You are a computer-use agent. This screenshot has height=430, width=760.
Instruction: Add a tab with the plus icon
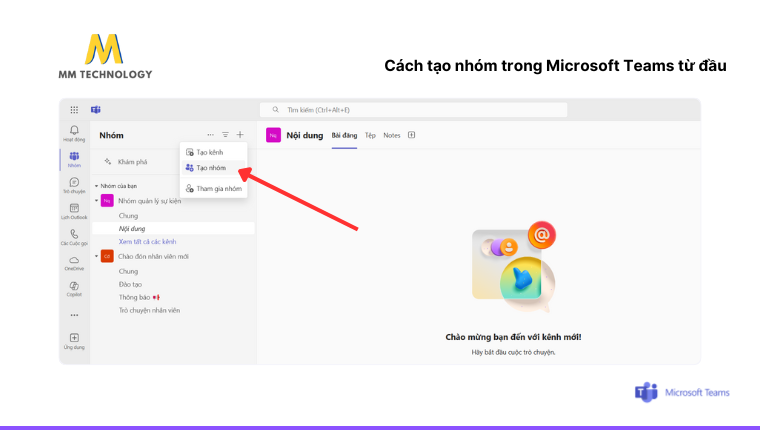(x=412, y=135)
